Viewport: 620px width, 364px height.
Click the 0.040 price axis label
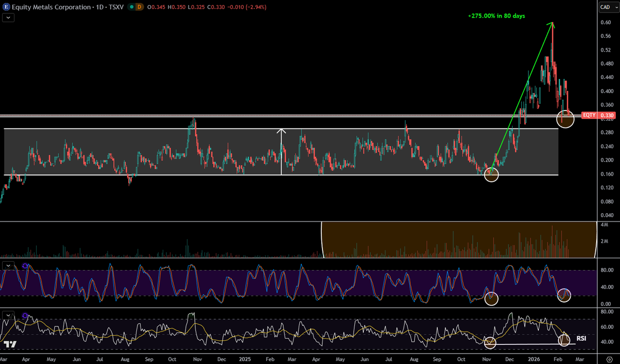(x=607, y=215)
